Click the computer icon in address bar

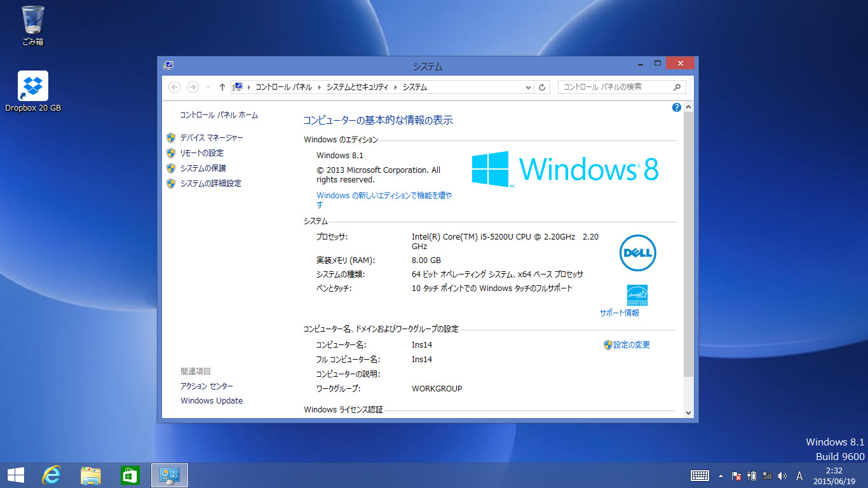click(237, 87)
